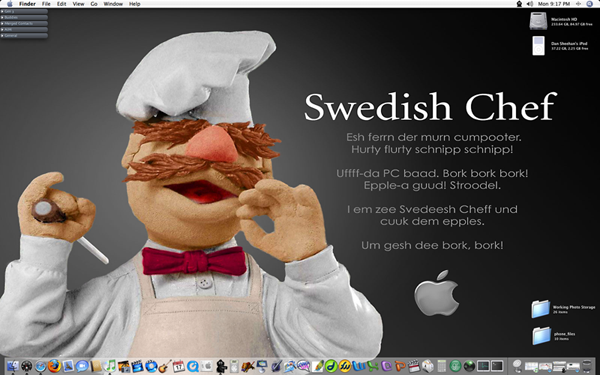This screenshot has width=600, height=375.
Task: Open the Trash in the Dock
Action: click(587, 367)
